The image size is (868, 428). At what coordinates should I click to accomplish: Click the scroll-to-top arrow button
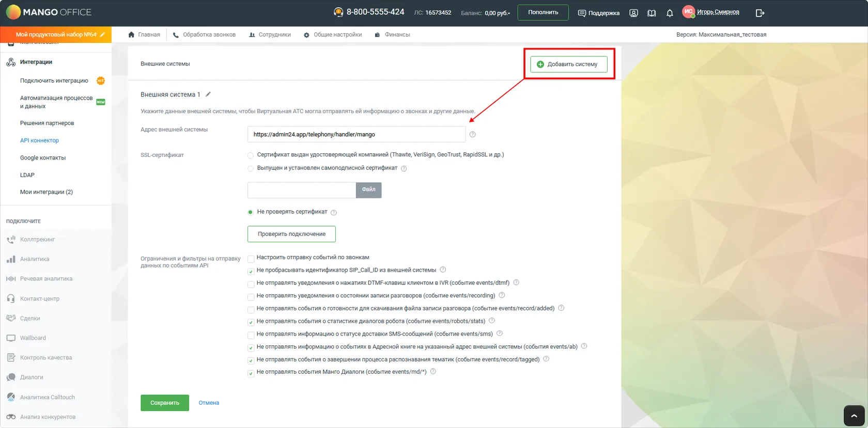point(854,416)
